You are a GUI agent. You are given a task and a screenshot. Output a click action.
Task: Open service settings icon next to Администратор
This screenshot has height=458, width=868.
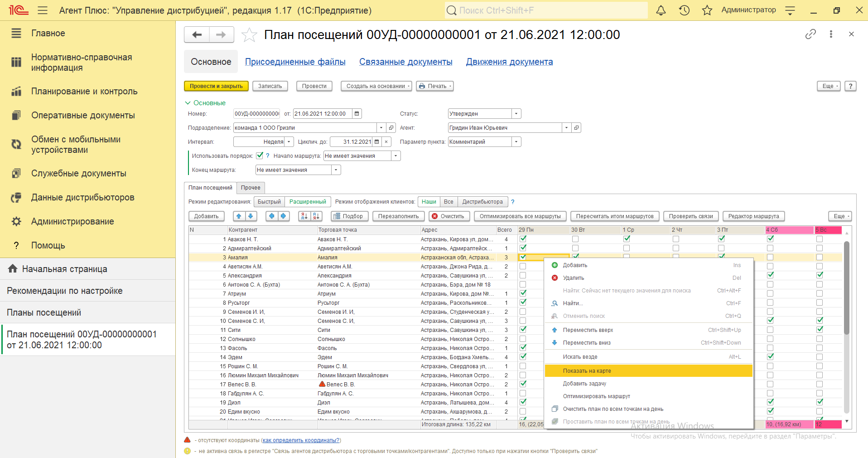coord(790,10)
